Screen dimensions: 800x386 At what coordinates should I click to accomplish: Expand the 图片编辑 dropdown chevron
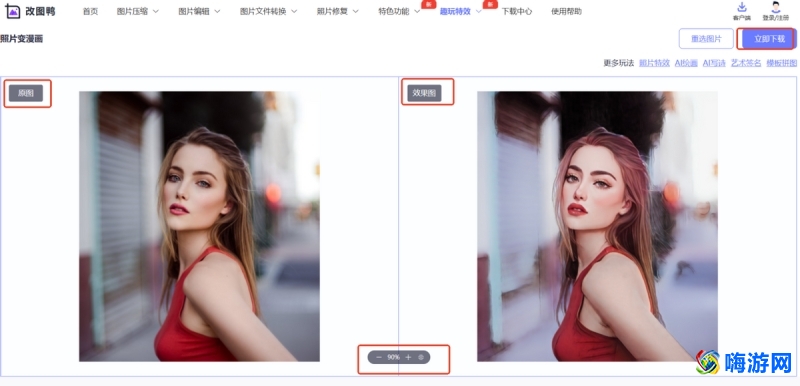[x=217, y=11]
